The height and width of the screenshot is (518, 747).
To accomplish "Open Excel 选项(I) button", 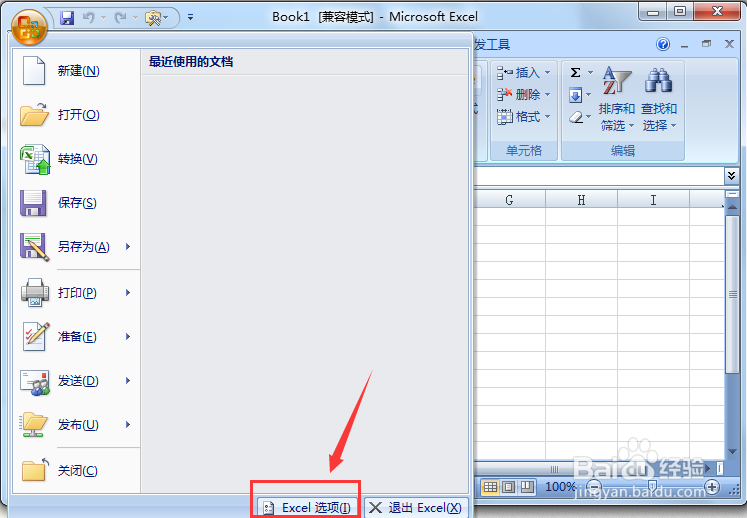I will [307, 508].
